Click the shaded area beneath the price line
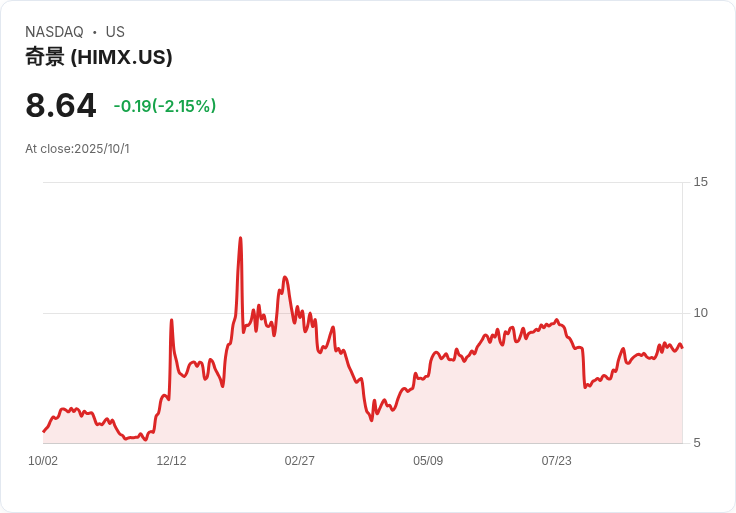Screen dimensions: 736x513 pos(450,410)
